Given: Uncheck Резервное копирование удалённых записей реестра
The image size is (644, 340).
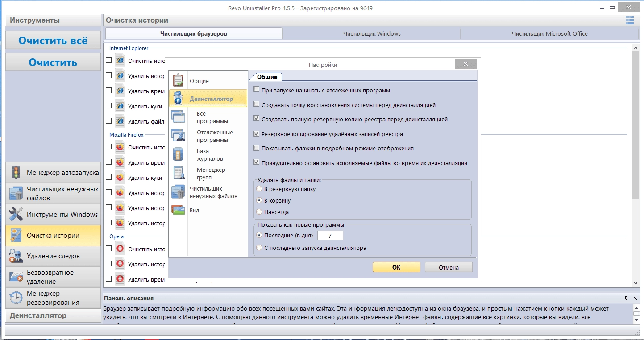Looking at the screenshot, I should point(256,133).
